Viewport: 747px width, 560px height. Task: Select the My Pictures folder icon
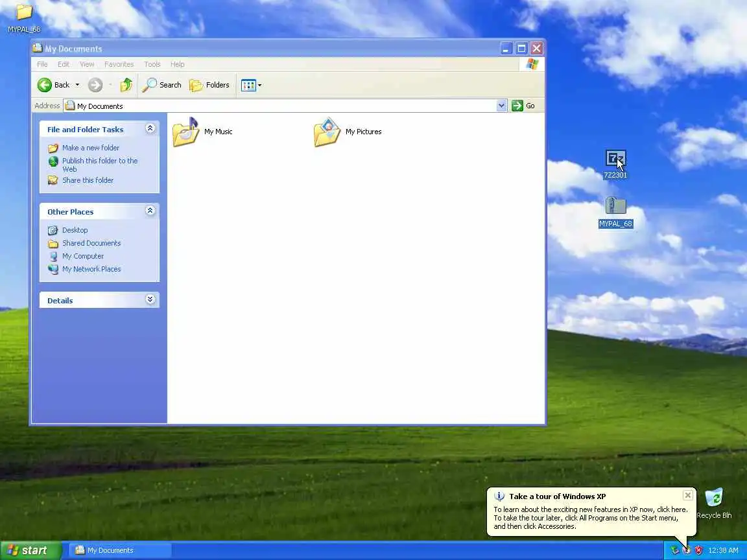pyautogui.click(x=327, y=132)
